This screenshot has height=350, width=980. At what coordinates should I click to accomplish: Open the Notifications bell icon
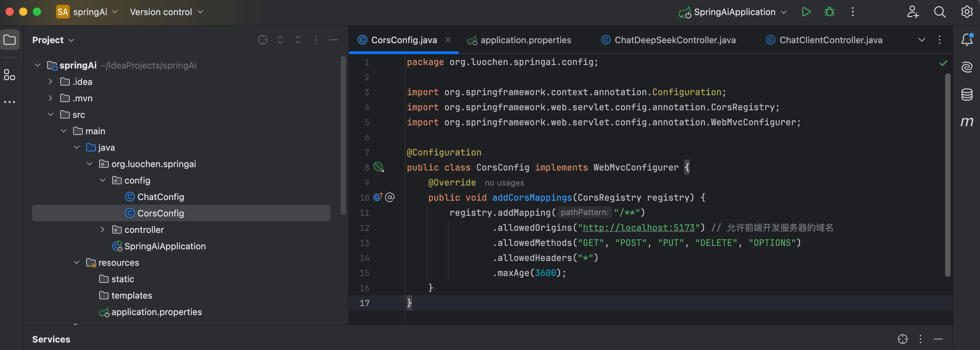[x=966, y=40]
